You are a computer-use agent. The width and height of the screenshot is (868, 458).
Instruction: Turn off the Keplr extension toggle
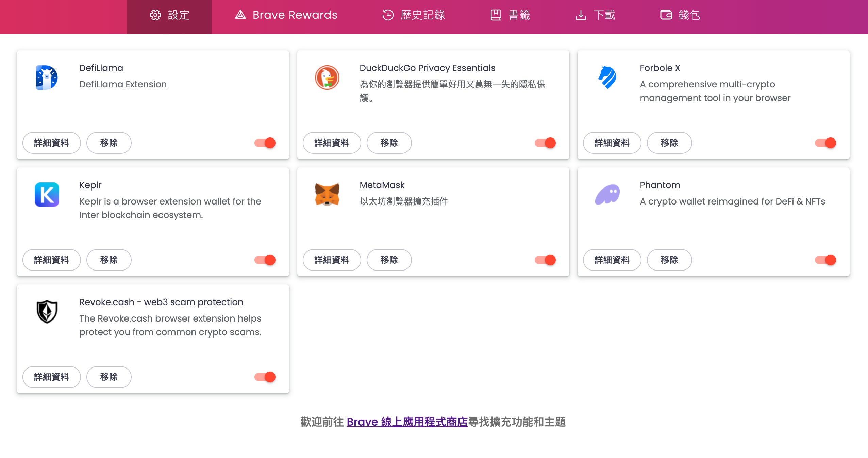point(265,260)
